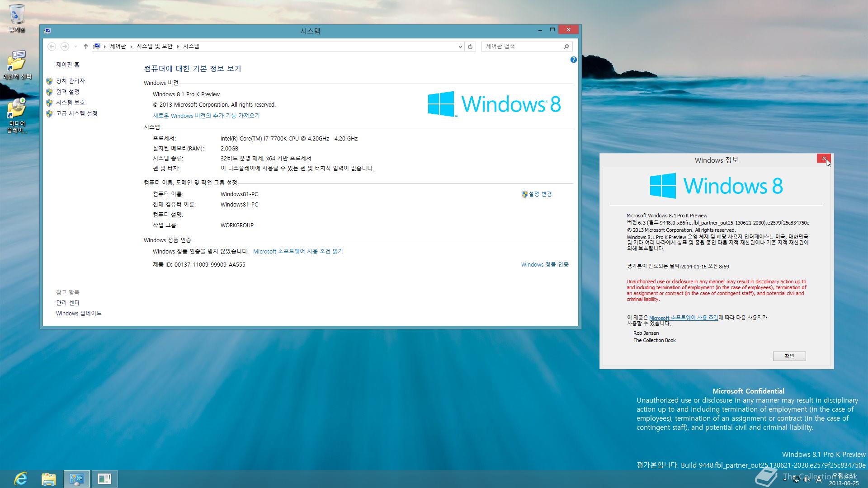Click shield icon next to 고급 시스템 설정
The height and width of the screenshot is (488, 868).
(x=49, y=114)
